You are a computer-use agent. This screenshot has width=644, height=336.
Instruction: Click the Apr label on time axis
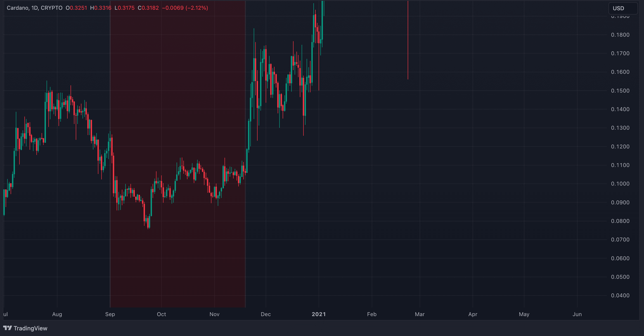[473, 314]
